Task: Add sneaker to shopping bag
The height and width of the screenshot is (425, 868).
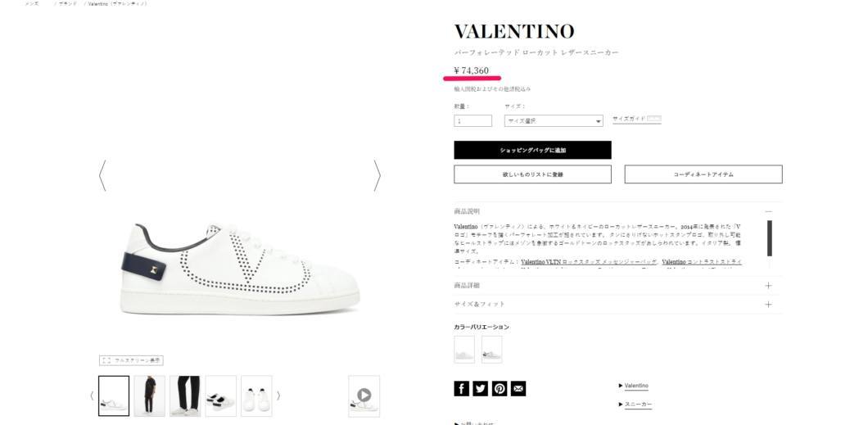Action: pyautogui.click(x=532, y=150)
